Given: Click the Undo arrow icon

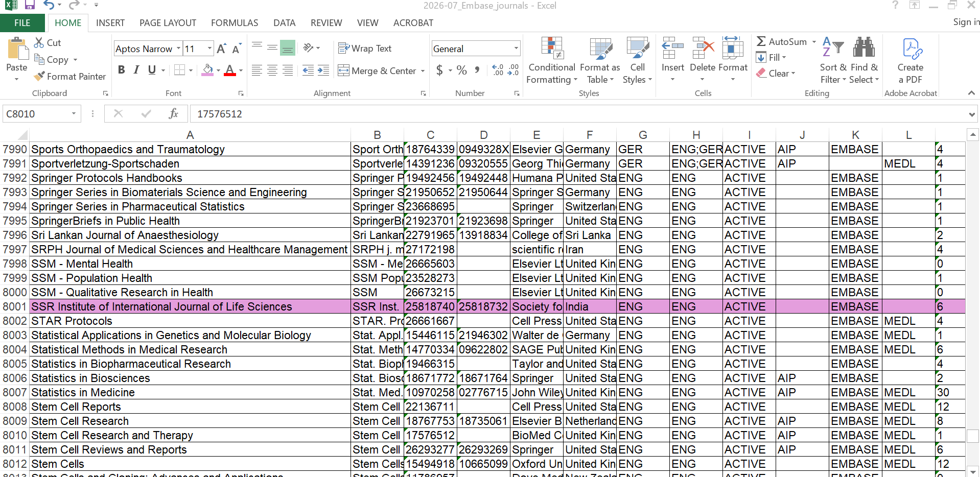Looking at the screenshot, I should pos(49,5).
